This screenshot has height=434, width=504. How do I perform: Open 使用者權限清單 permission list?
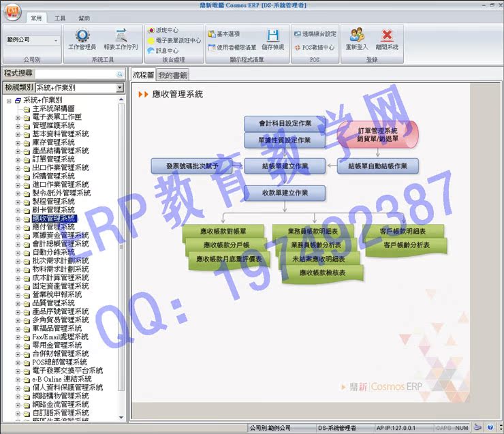(232, 47)
